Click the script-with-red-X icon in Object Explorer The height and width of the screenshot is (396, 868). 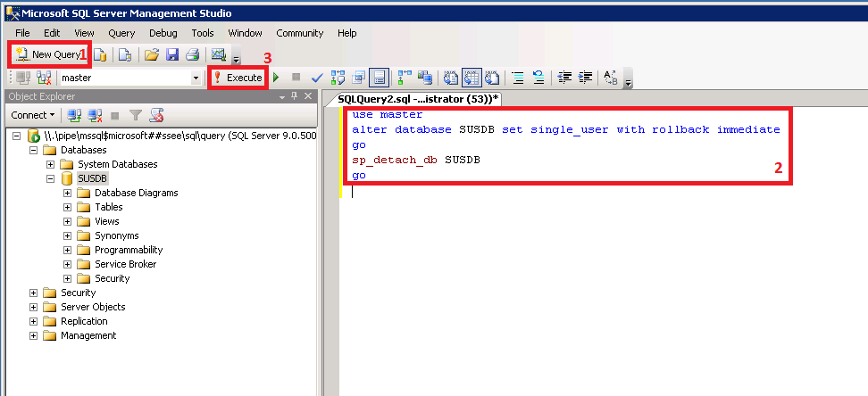(x=156, y=115)
